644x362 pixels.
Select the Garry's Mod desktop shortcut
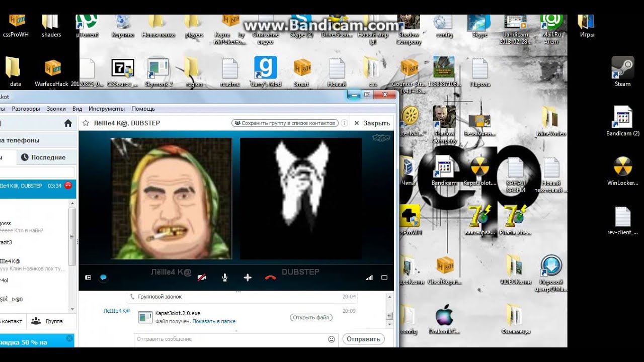tap(266, 72)
